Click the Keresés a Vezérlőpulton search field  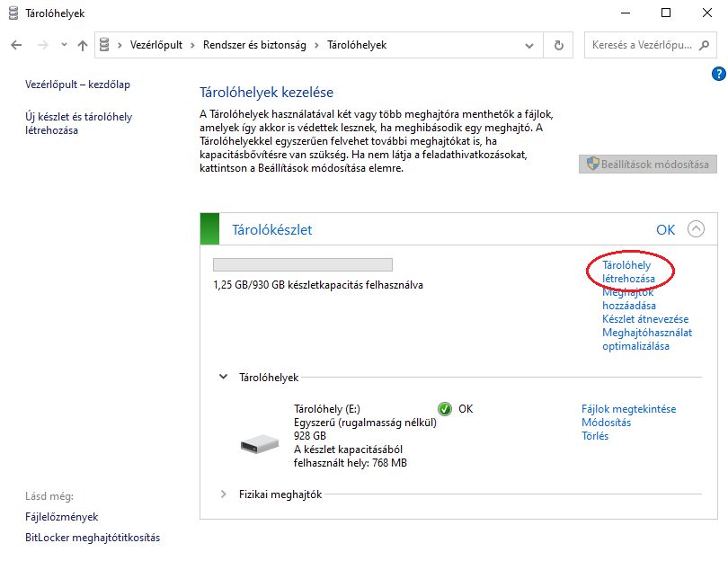[642, 45]
